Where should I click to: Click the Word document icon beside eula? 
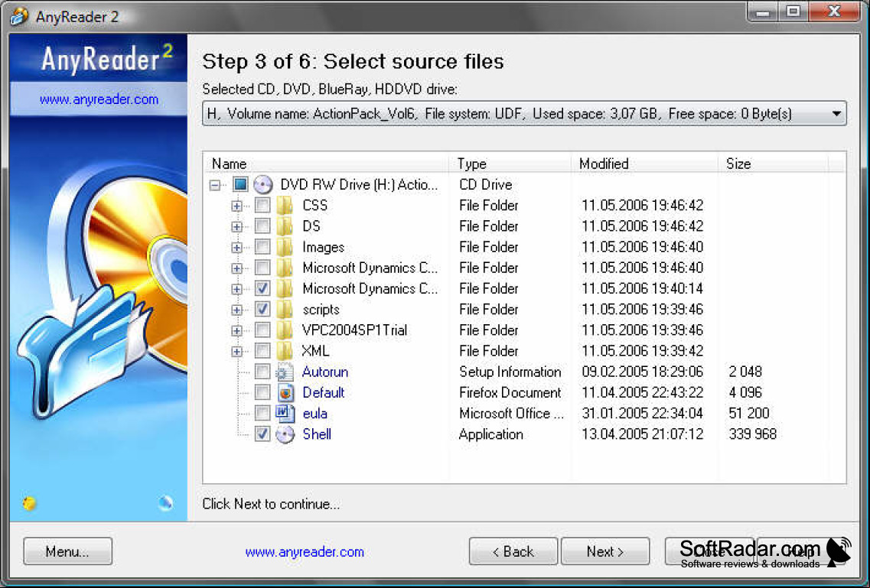tap(285, 414)
